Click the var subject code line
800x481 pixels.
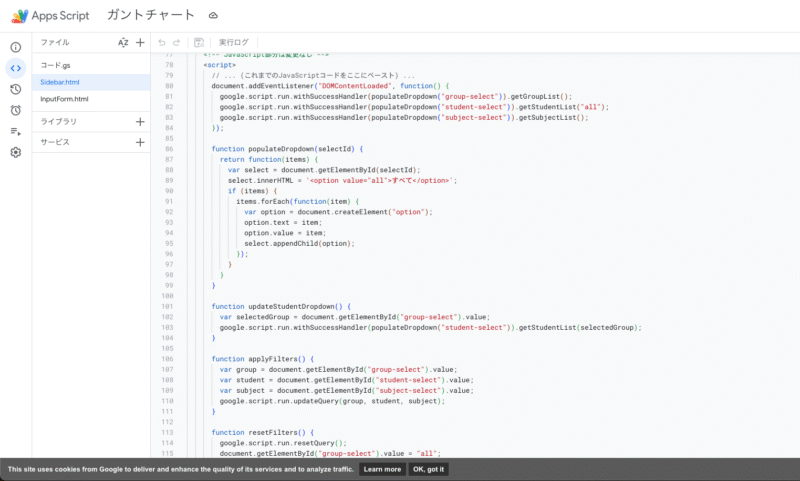pyautogui.click(x=346, y=391)
